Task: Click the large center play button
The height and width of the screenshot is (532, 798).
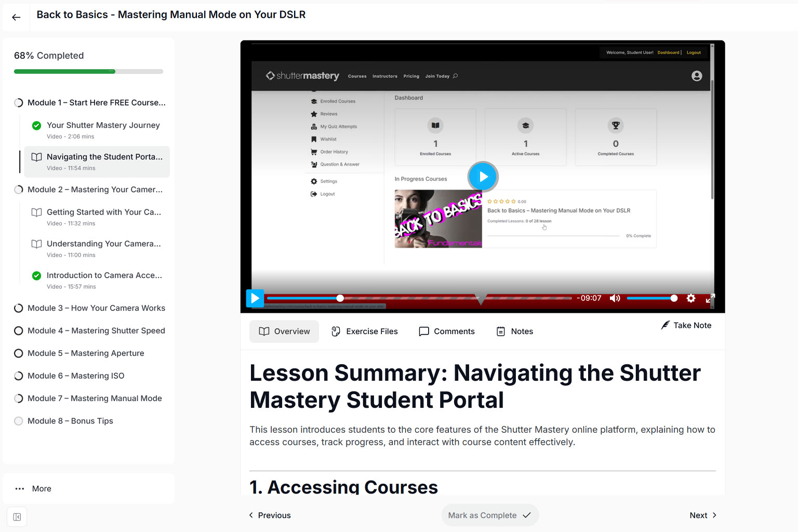Action: [x=483, y=177]
